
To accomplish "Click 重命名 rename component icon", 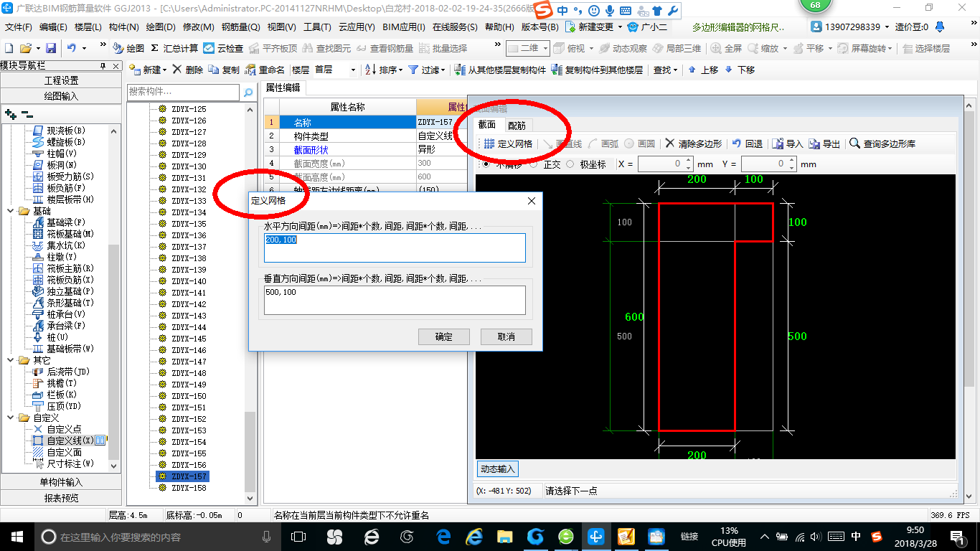I will [x=250, y=70].
